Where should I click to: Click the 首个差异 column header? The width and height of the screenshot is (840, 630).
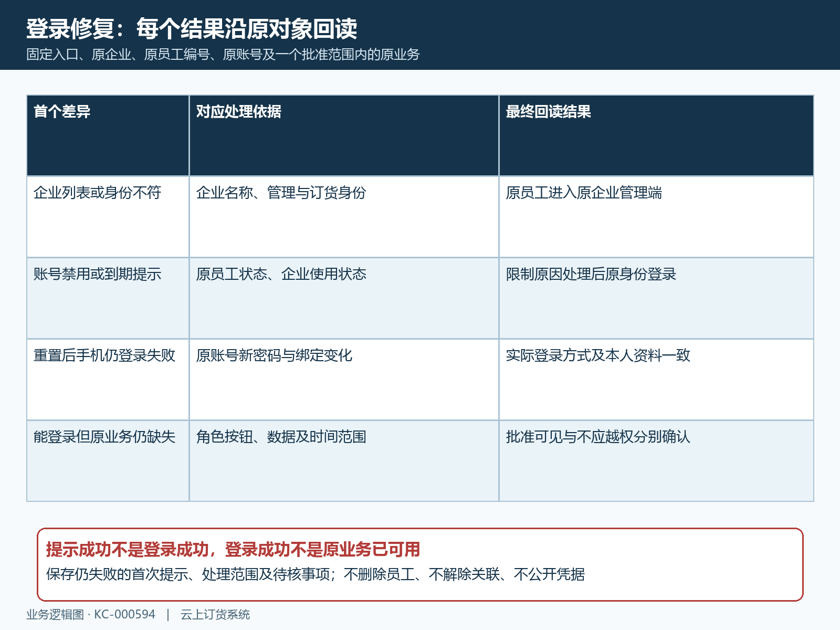(108, 135)
